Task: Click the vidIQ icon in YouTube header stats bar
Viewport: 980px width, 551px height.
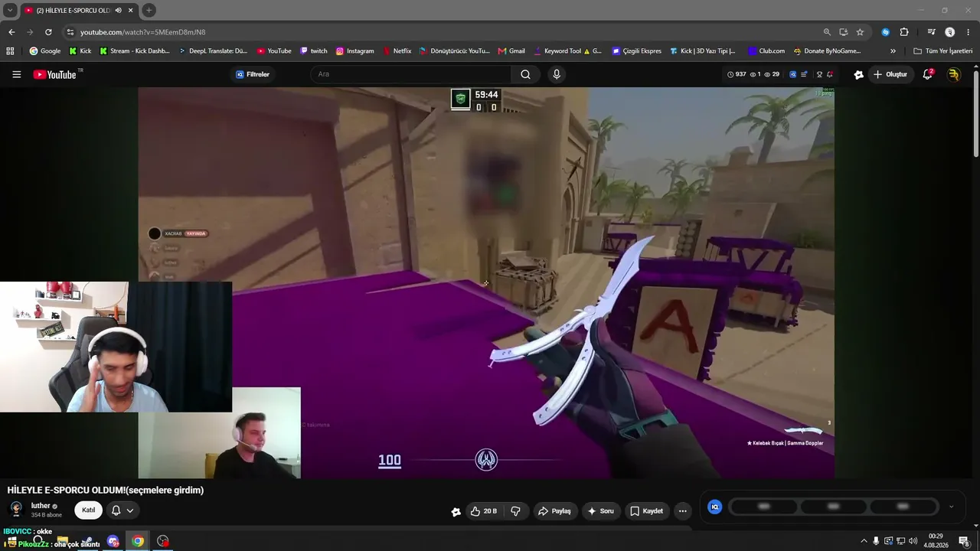Action: coord(792,74)
